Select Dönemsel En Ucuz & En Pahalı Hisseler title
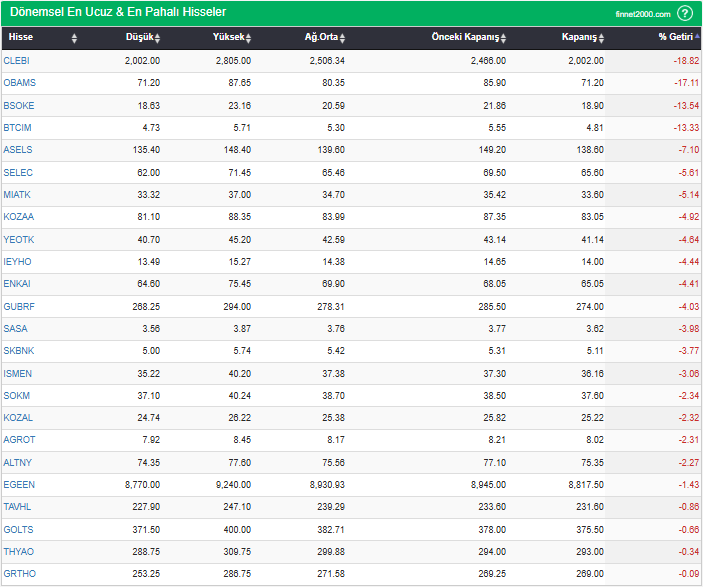703x587 pixels. [118, 12]
